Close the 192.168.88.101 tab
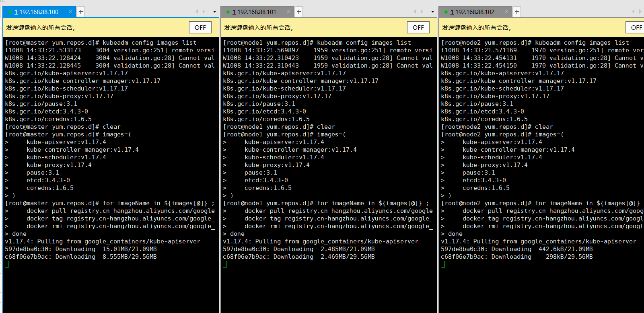The height and width of the screenshot is (313, 644). pos(288,12)
